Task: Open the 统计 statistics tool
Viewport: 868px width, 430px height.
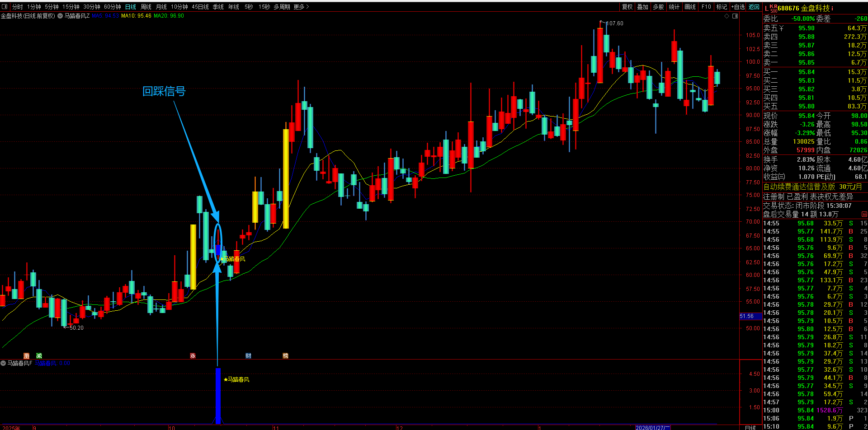Action: point(674,7)
